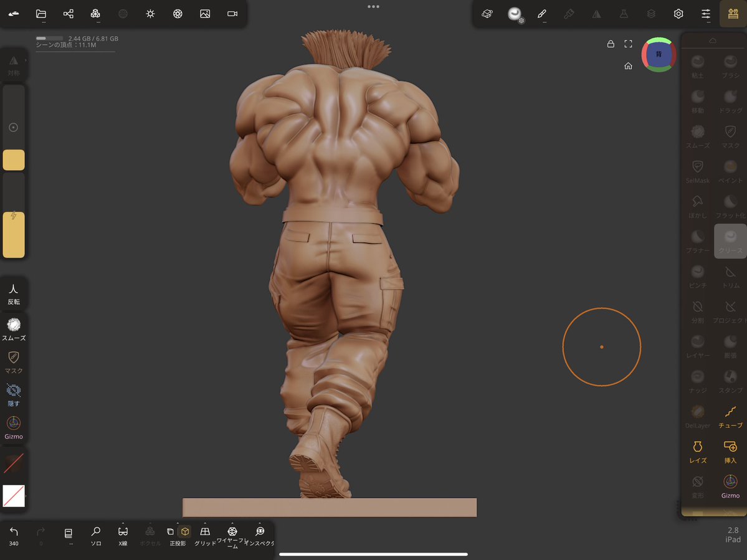
Task: Toggle ソロ solo mode
Action: 96,536
